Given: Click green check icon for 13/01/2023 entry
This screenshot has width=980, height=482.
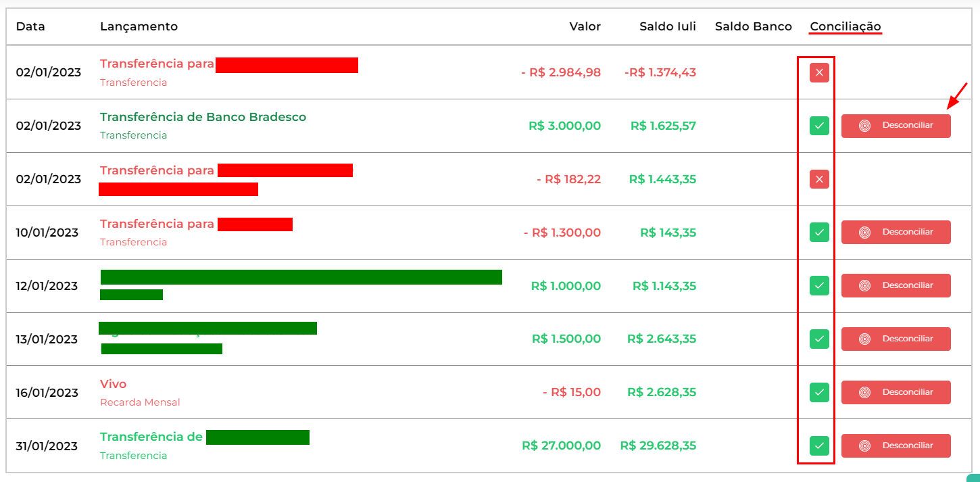Looking at the screenshot, I should [819, 339].
